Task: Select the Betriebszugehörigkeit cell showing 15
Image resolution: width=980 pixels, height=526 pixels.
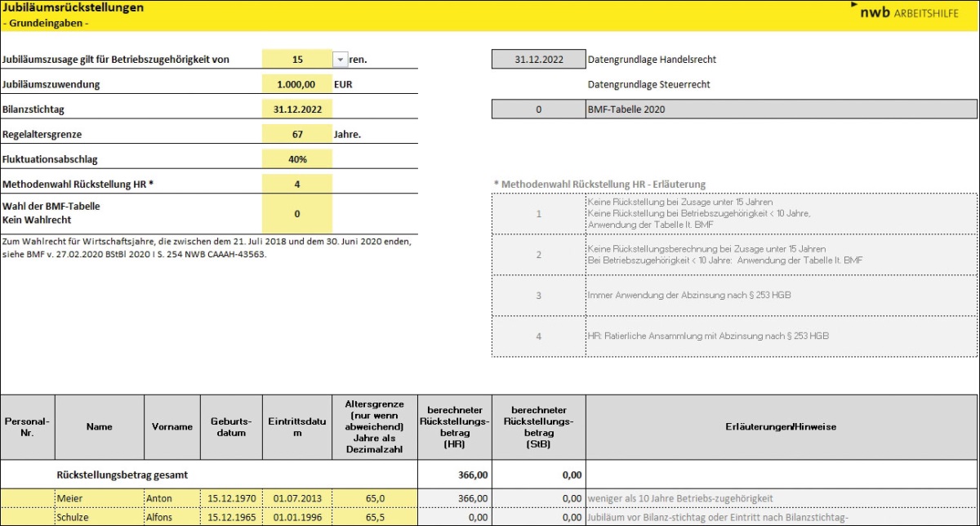Action: point(296,60)
